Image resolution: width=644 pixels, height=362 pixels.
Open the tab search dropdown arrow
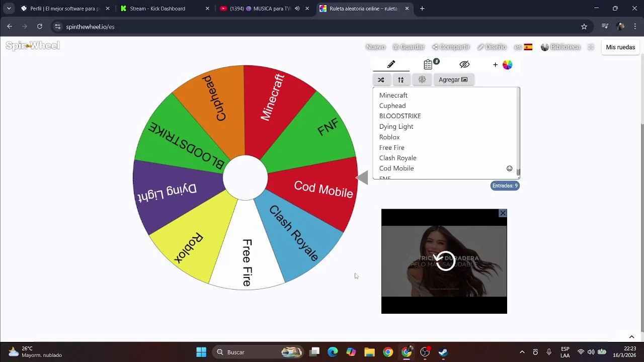coord(9,9)
